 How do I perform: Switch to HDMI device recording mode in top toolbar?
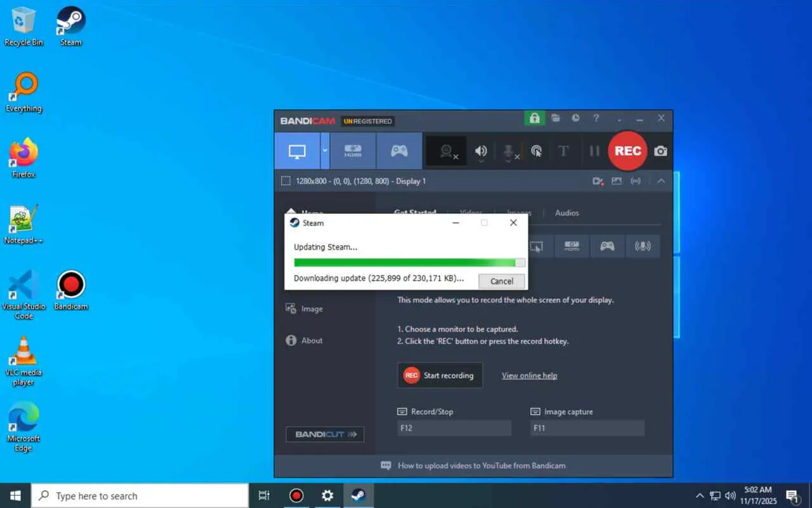[x=353, y=151]
